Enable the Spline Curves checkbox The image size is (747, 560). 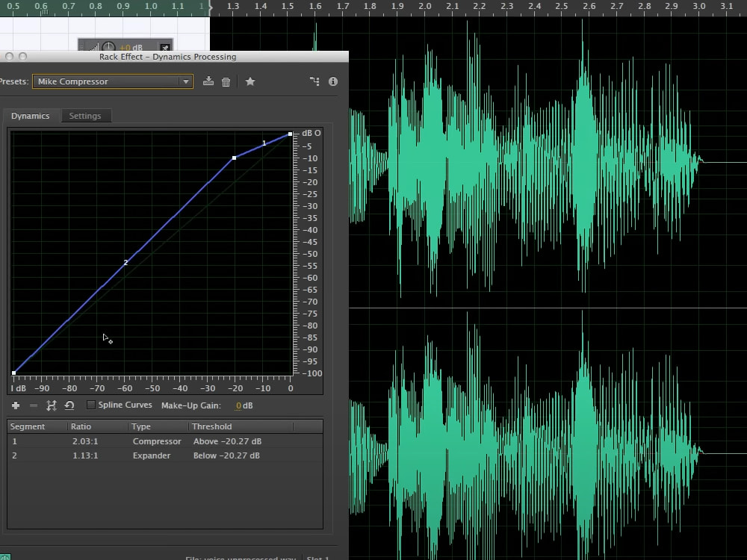click(x=90, y=405)
